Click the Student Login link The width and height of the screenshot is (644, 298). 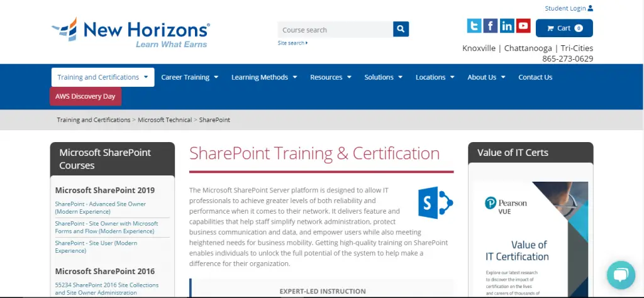[569, 8]
